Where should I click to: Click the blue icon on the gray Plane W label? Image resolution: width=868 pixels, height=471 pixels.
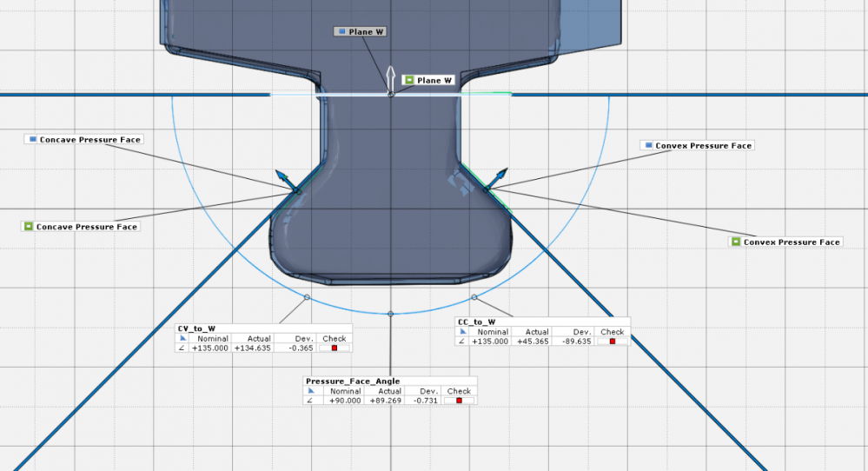[x=341, y=32]
